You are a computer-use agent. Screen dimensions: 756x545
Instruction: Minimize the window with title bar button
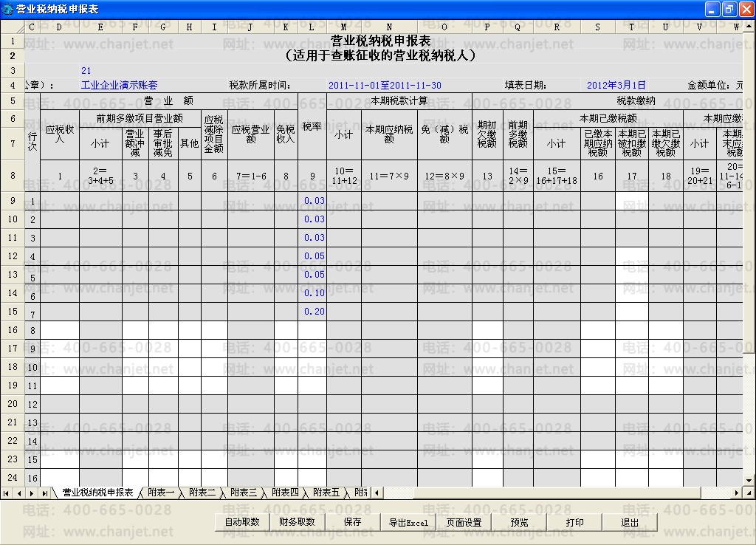point(712,9)
